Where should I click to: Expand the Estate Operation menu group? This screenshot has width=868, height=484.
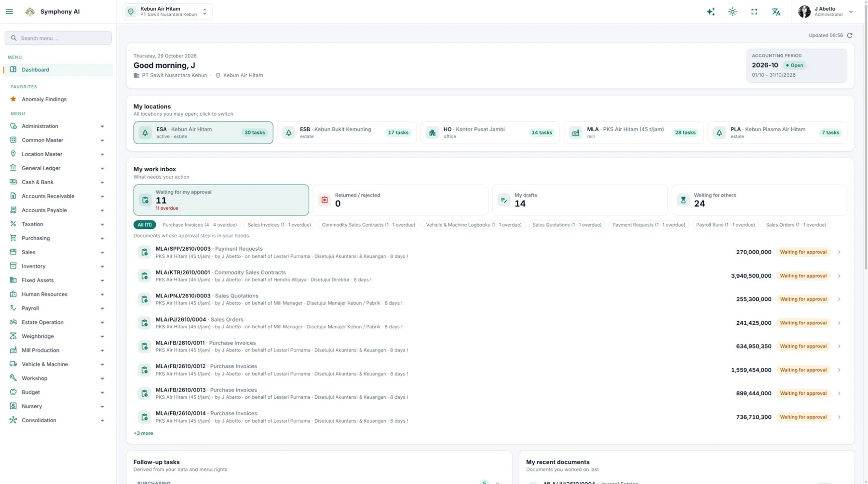(58, 322)
